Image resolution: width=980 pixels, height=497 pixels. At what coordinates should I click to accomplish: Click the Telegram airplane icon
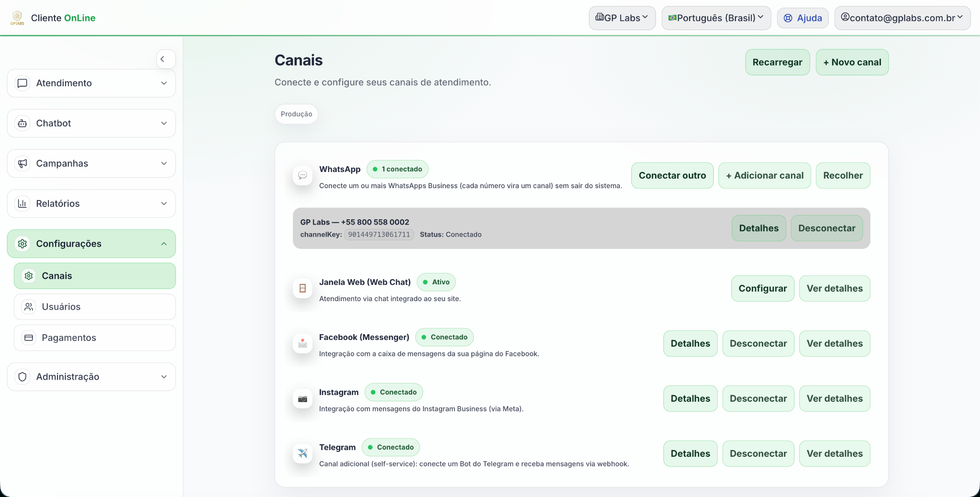[302, 453]
